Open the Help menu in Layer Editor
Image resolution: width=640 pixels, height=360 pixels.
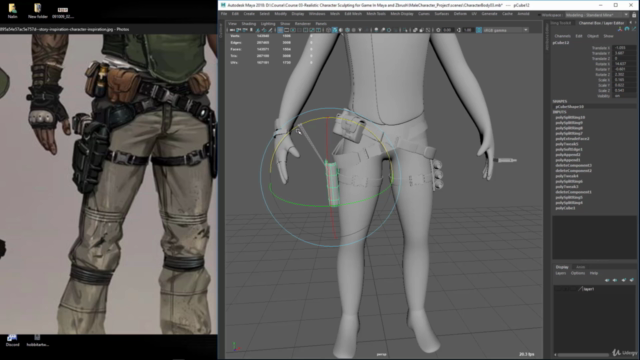[x=594, y=273]
